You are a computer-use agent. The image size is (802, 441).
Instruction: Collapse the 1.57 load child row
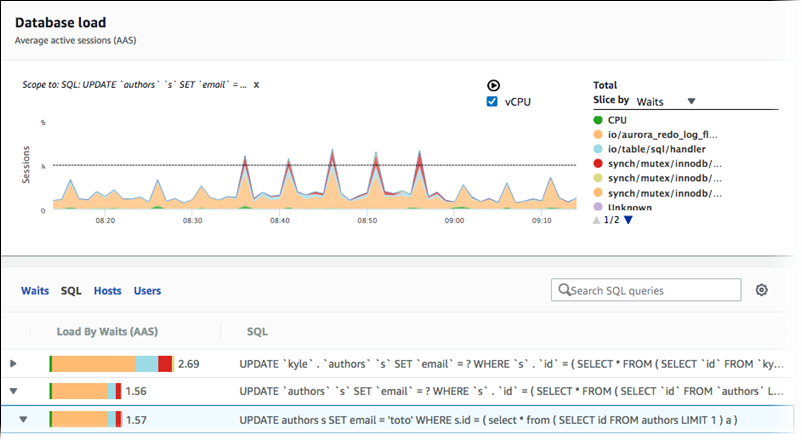22,420
